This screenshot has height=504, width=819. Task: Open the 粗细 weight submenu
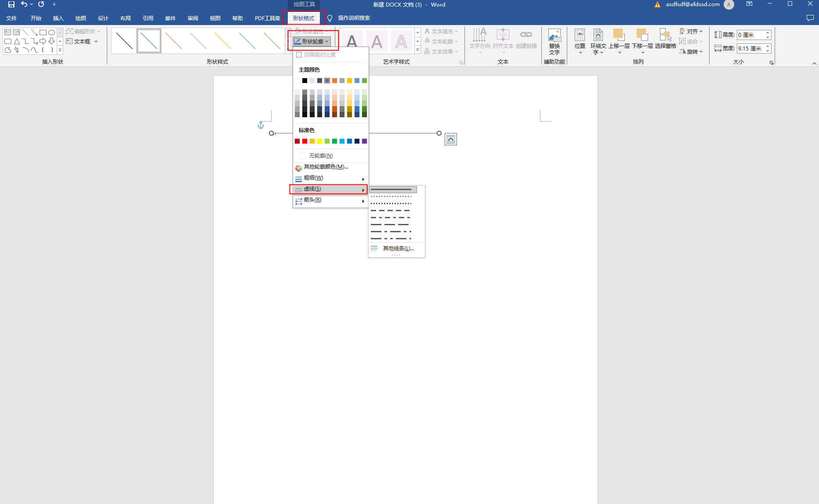pos(330,178)
